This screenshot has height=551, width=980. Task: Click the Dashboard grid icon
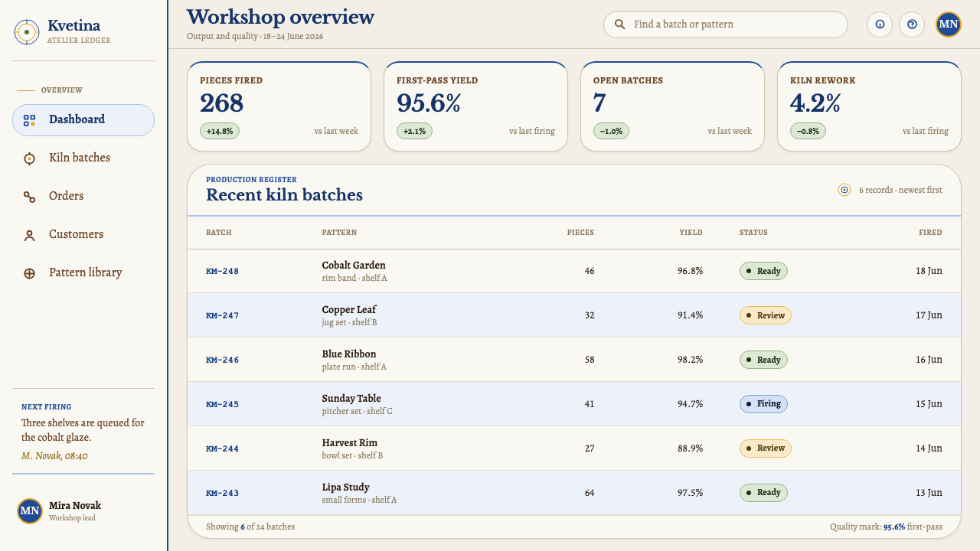29,120
